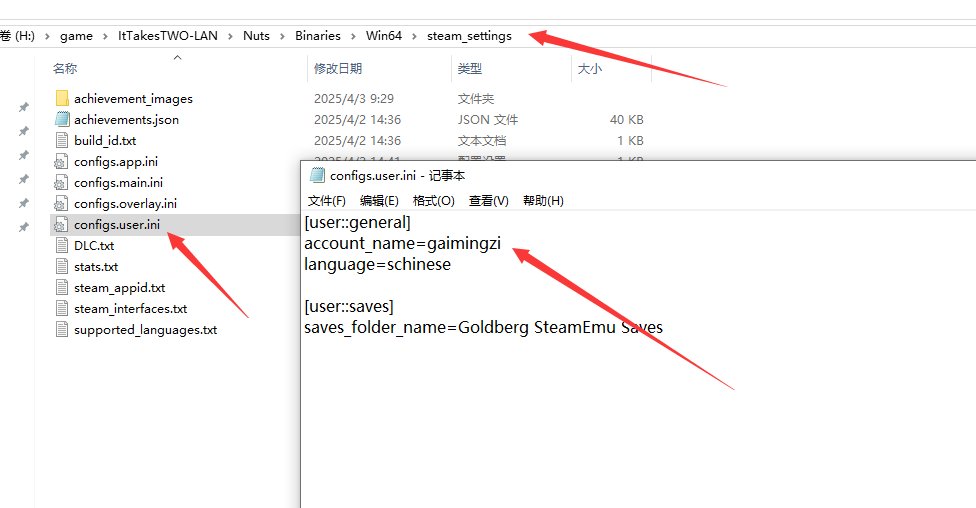This screenshot has width=976, height=508.
Task: Sort files by 名称 column header
Action: [x=65, y=69]
